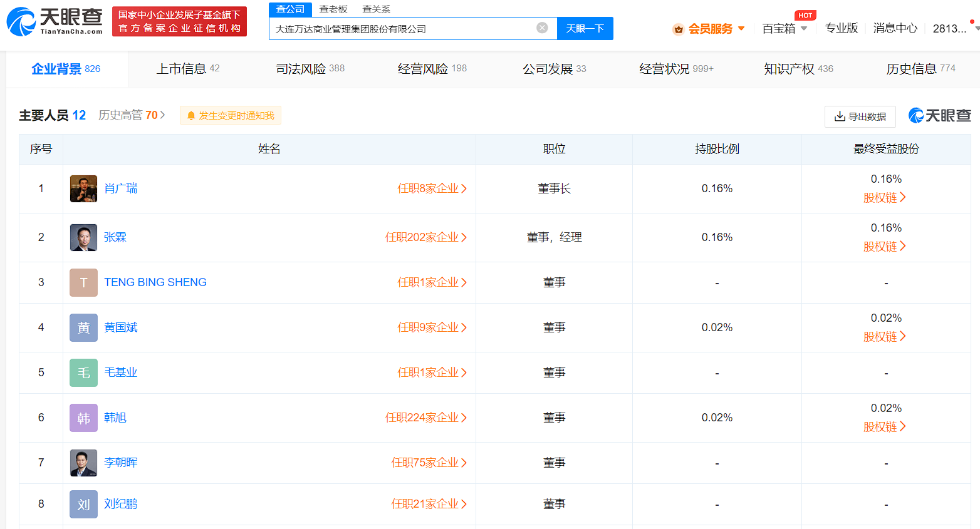The width and height of the screenshot is (980, 529).
Task: Open the 百宝箱 dropdown
Action: pyautogui.click(x=784, y=29)
